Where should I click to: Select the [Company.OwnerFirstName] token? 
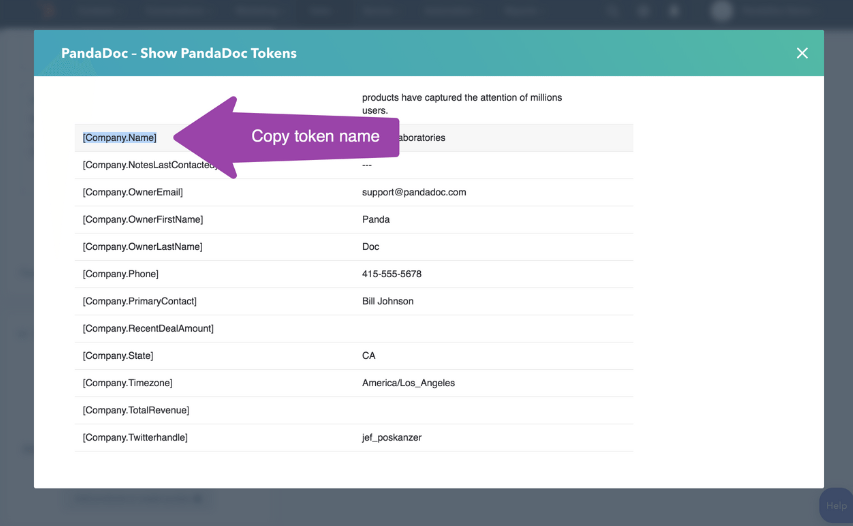pos(143,219)
